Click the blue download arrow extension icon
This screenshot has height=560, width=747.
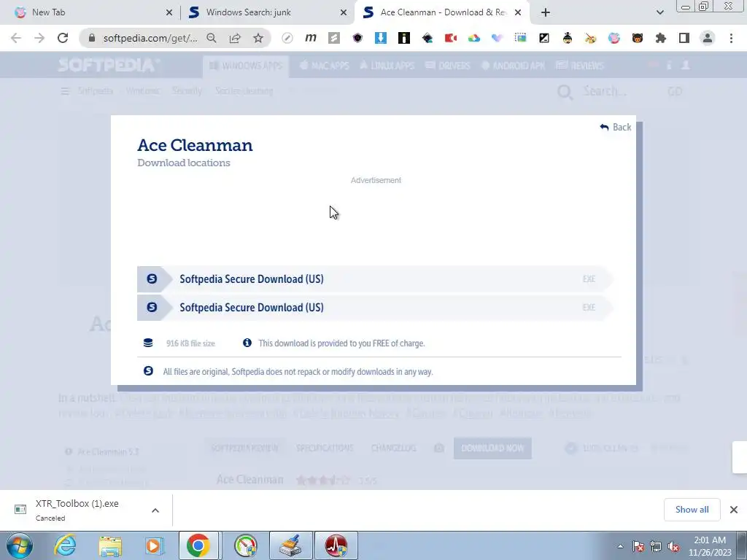pyautogui.click(x=381, y=38)
